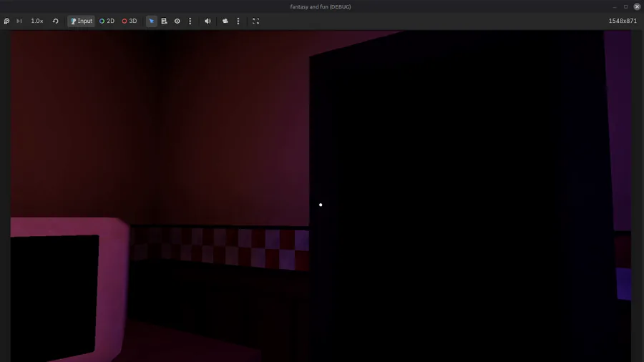This screenshot has height=362, width=644.
Task: Toggle fullscreen with the expand icon
Action: pos(255,21)
